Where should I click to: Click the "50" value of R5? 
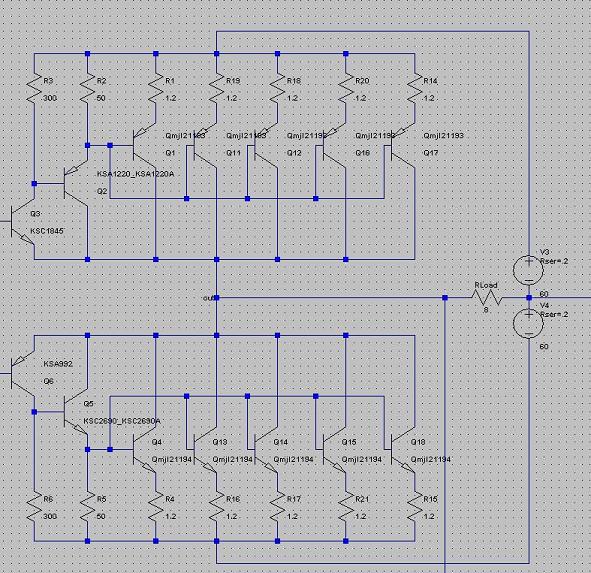(x=101, y=516)
